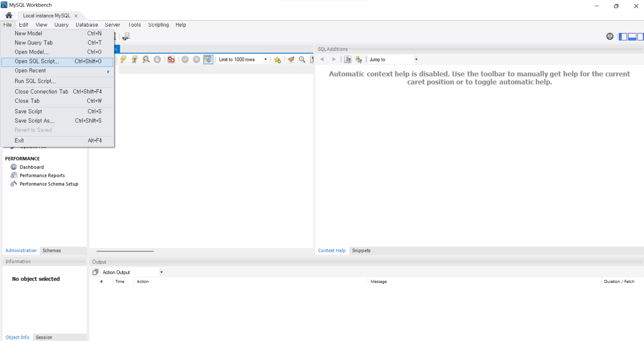Open Workbench preferences gear icon
This screenshot has width=644, height=341.
[610, 36]
